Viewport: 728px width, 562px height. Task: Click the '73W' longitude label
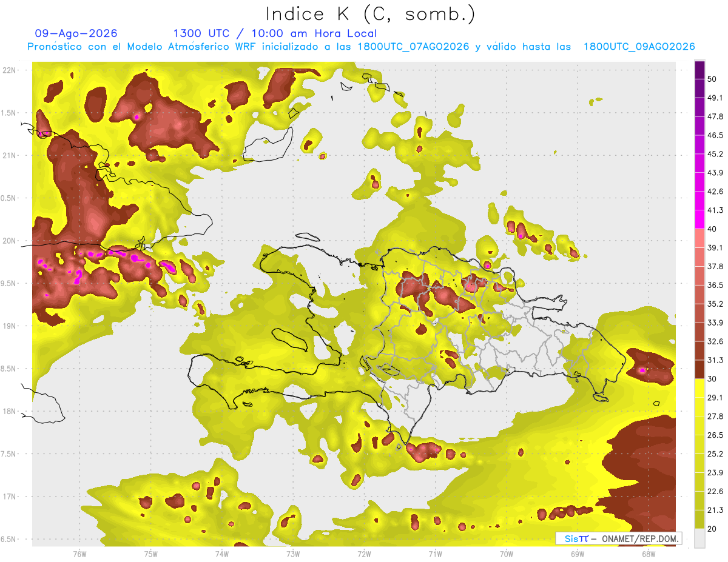[x=293, y=554]
